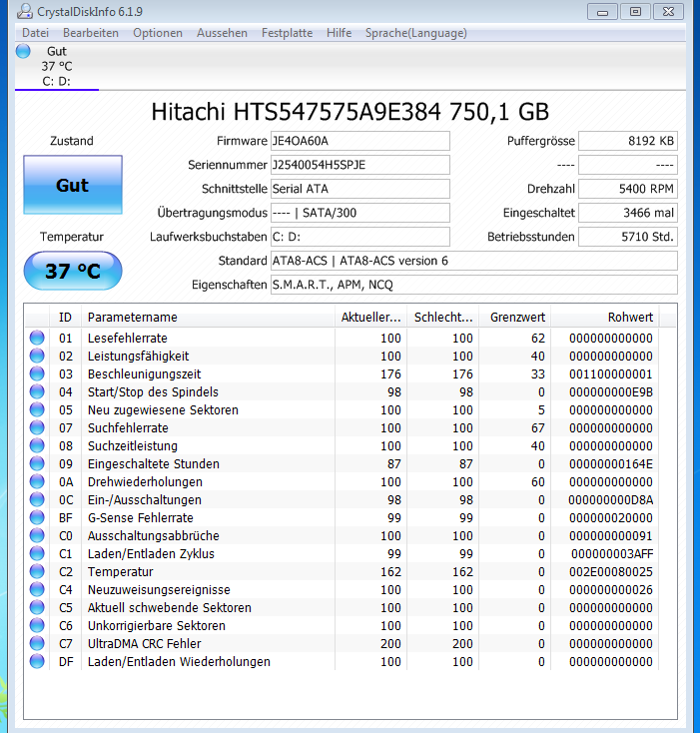Click the status orb for Laden/Entladen Wiederholungen
This screenshot has height=733, width=700.
[37, 661]
